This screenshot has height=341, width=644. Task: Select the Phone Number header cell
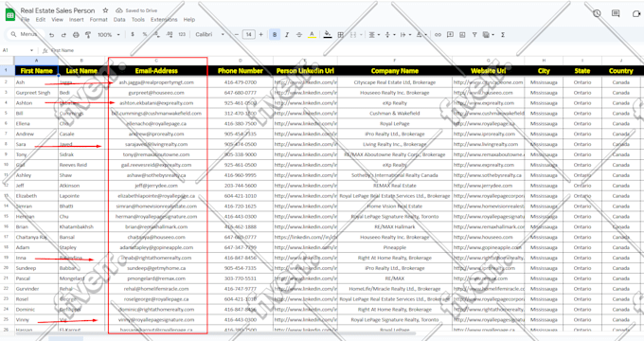241,71
